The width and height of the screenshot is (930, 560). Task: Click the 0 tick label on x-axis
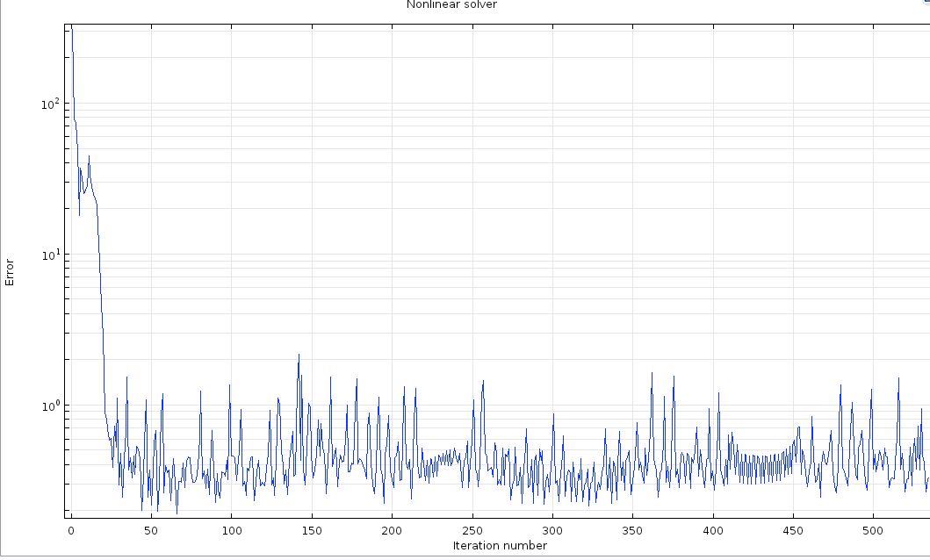pos(70,530)
